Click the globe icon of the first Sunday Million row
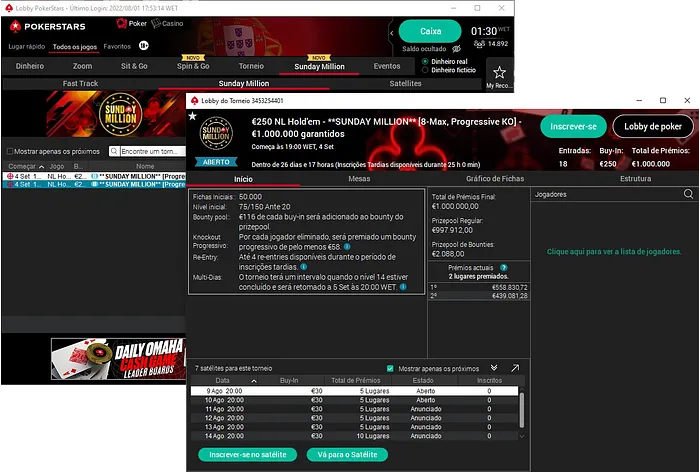 pos(10,176)
